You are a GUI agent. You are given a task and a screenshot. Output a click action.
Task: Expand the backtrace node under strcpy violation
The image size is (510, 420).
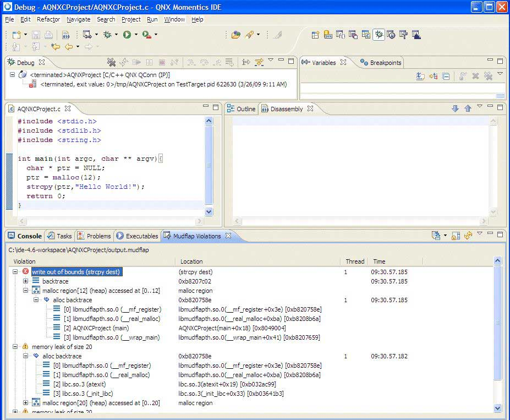click(x=25, y=281)
